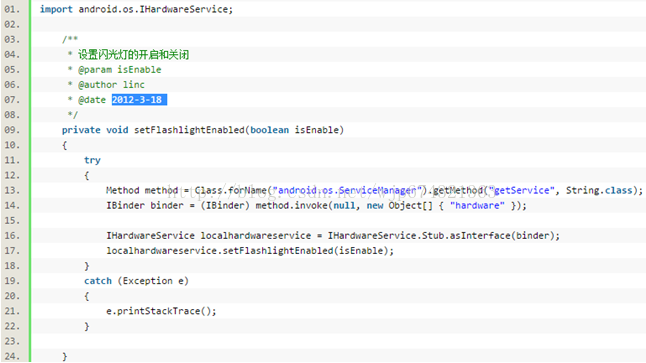Click the comment opening /** on line 03

pos(70,40)
